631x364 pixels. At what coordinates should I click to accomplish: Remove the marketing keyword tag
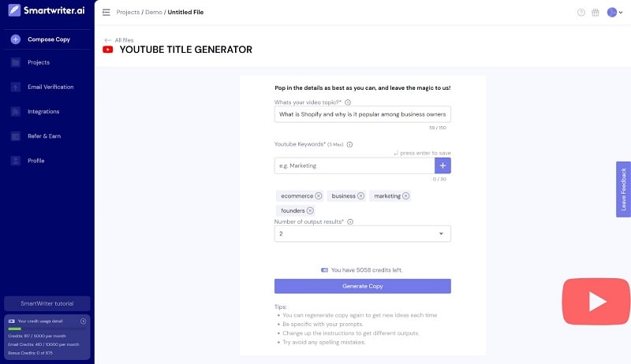coord(406,195)
